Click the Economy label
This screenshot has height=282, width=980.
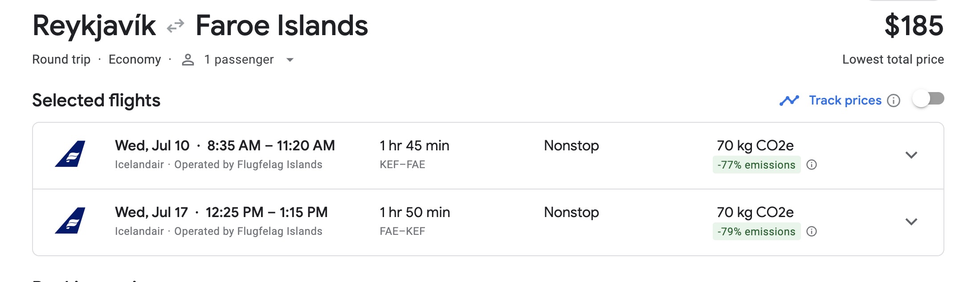coord(135,59)
